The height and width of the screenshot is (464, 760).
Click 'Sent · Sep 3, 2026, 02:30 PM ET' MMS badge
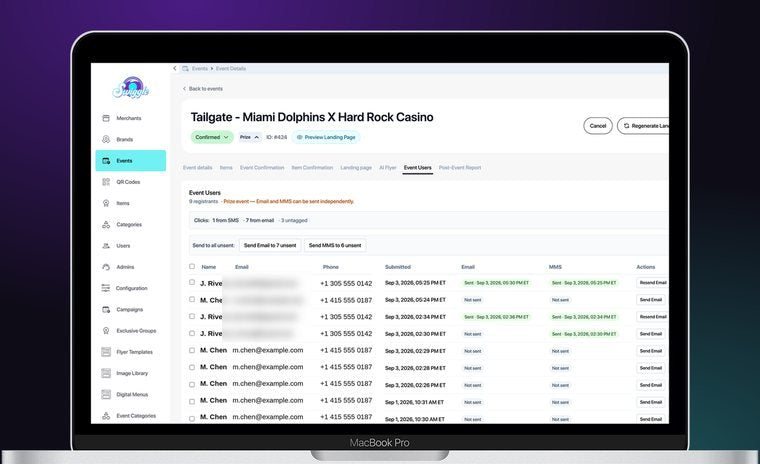[584, 334]
